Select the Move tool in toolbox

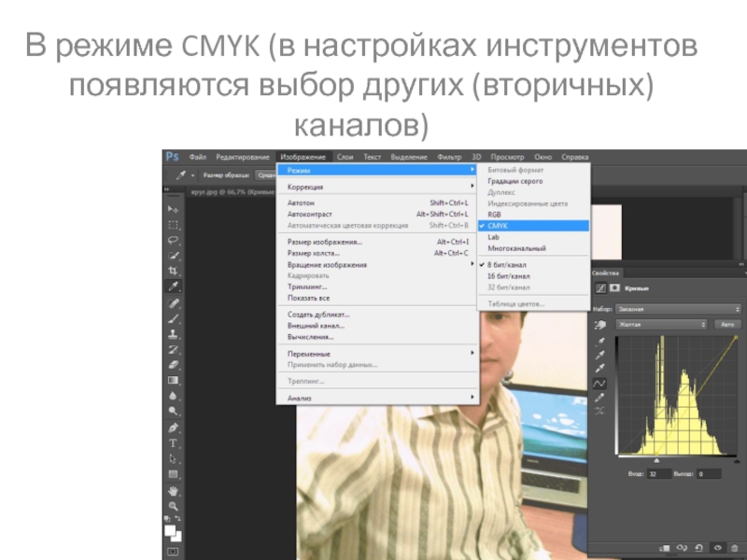[x=173, y=209]
